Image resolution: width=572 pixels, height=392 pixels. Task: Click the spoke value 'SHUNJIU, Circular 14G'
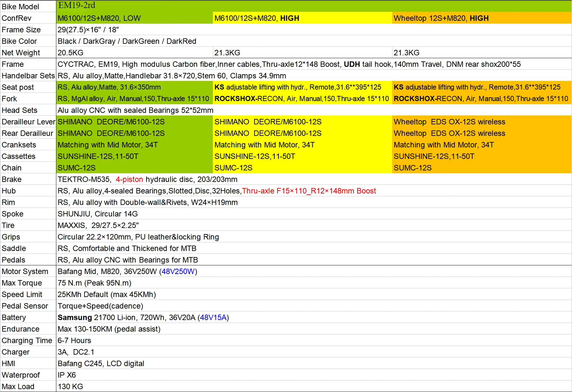[x=98, y=214]
